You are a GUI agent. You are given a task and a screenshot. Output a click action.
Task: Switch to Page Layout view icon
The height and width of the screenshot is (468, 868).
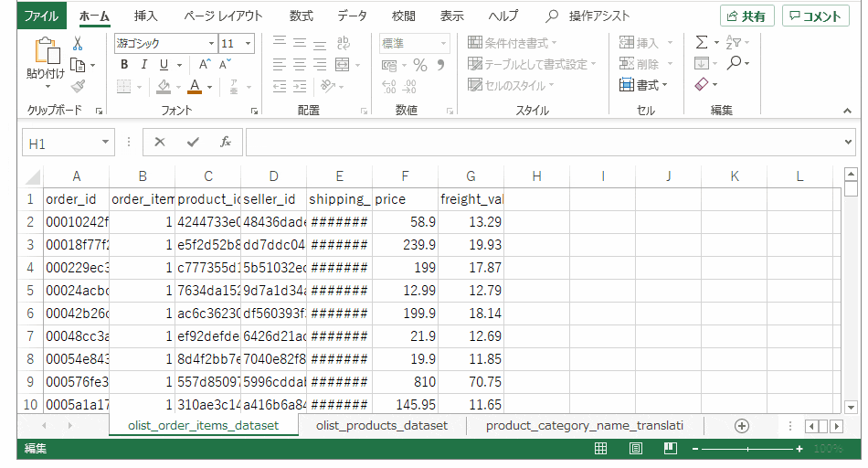(x=636, y=449)
